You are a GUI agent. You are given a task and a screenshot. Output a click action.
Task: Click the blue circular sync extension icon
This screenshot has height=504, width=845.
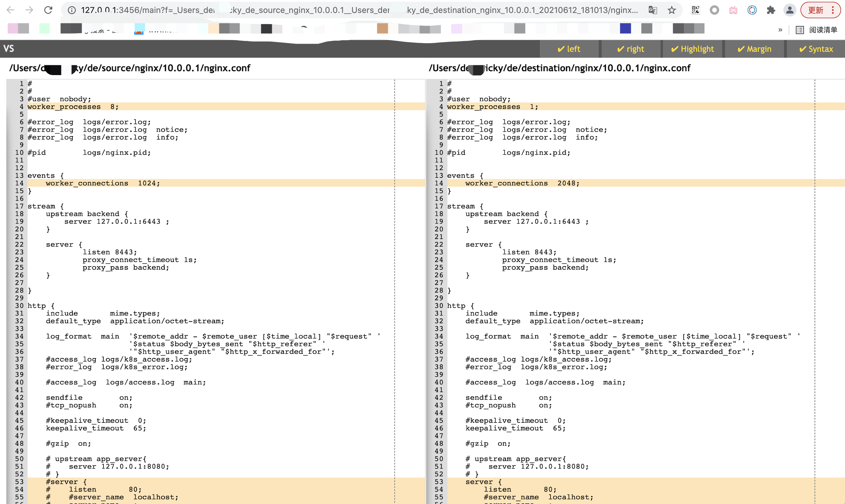click(x=752, y=10)
